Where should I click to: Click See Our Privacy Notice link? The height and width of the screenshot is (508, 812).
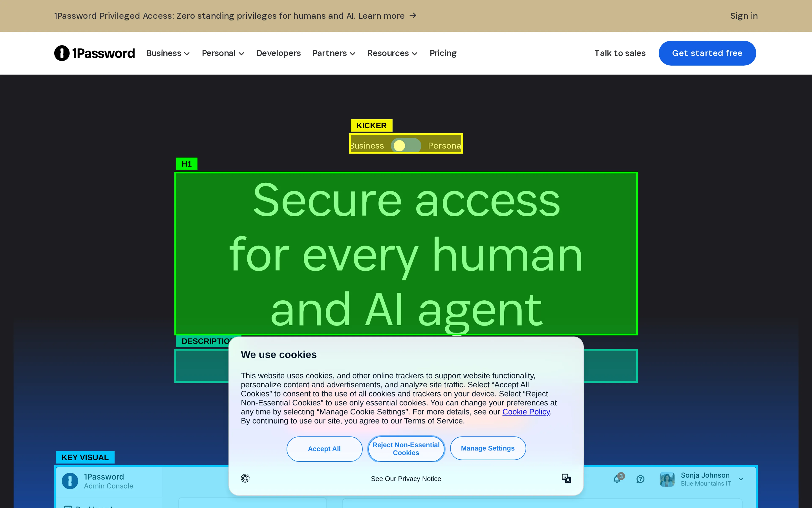click(406, 479)
